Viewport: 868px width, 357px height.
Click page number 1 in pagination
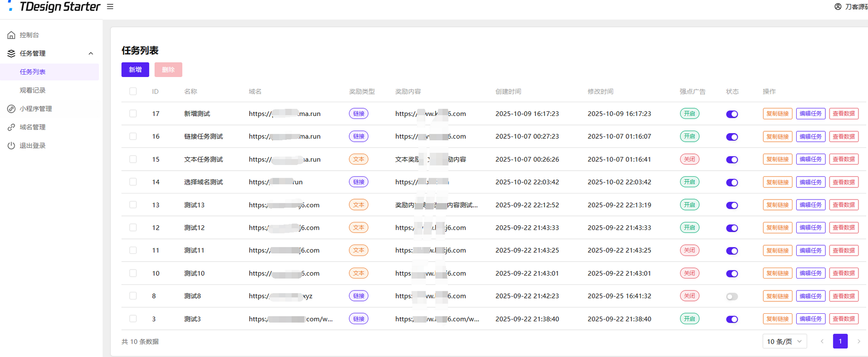[840, 341]
